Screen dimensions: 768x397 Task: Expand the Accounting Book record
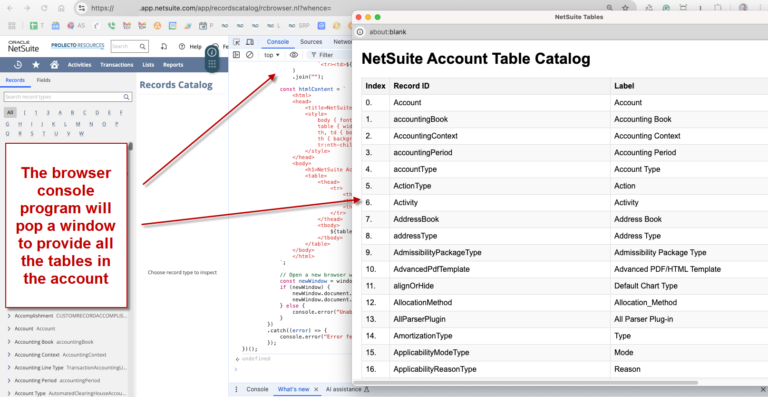(9, 342)
